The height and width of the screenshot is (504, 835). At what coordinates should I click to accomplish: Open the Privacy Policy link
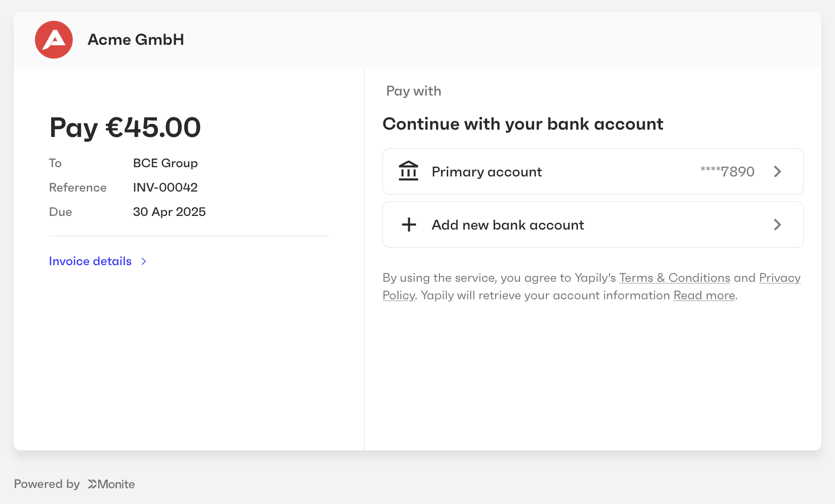click(x=779, y=278)
